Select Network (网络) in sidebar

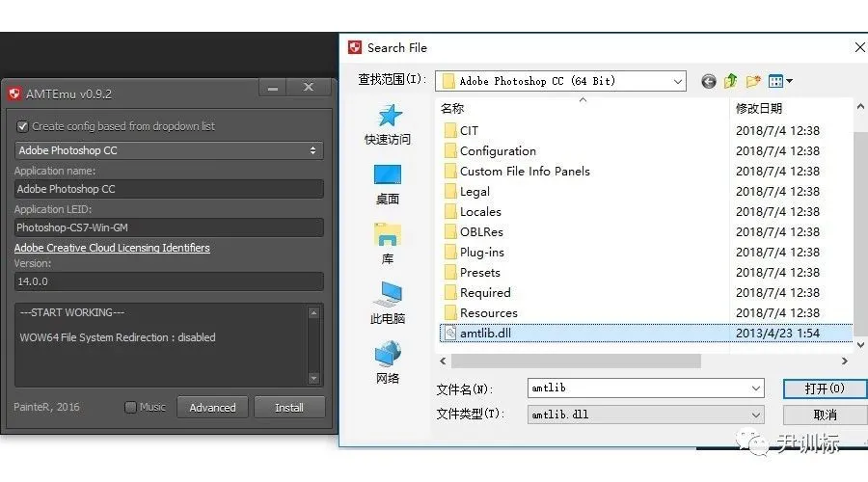pyautogui.click(x=388, y=363)
